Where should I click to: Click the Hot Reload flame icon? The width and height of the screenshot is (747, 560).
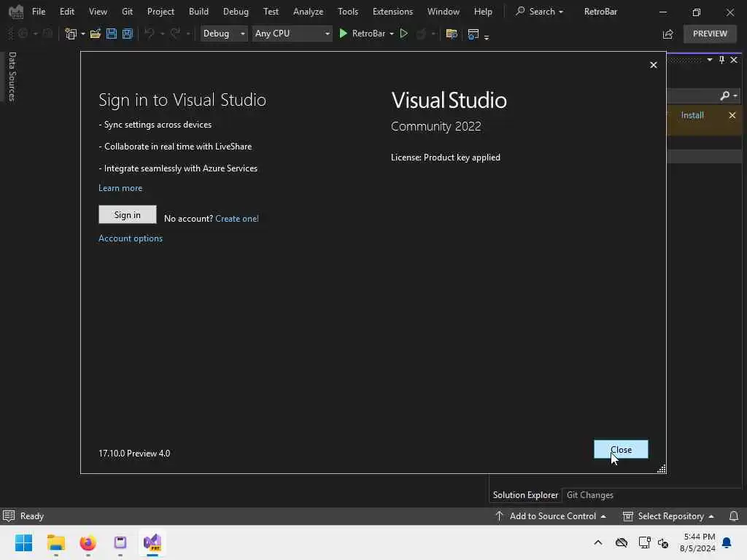pos(421,34)
